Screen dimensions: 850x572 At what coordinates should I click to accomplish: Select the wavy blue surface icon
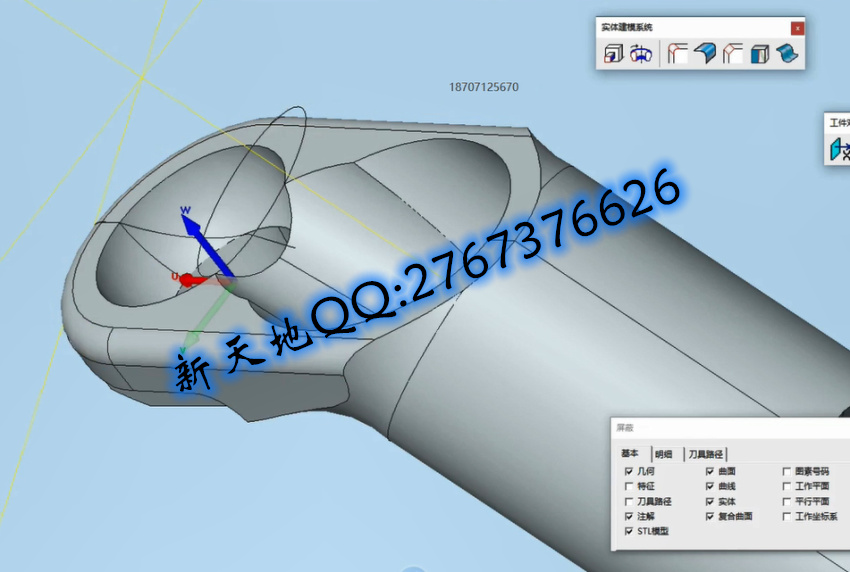787,54
